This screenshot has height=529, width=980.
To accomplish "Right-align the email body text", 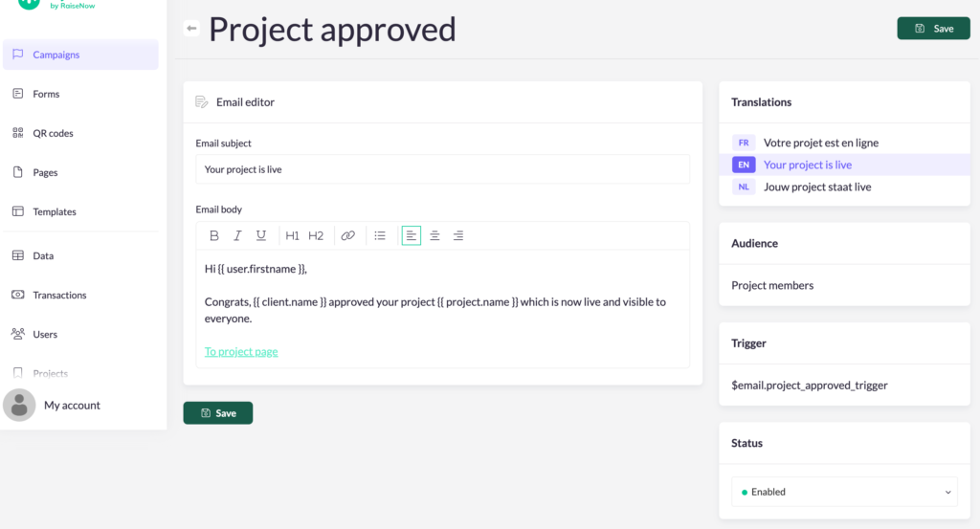I will 458,235.
